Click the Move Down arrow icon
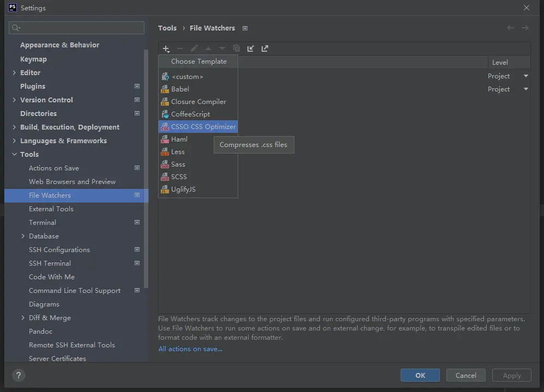The image size is (544, 392). point(222,48)
